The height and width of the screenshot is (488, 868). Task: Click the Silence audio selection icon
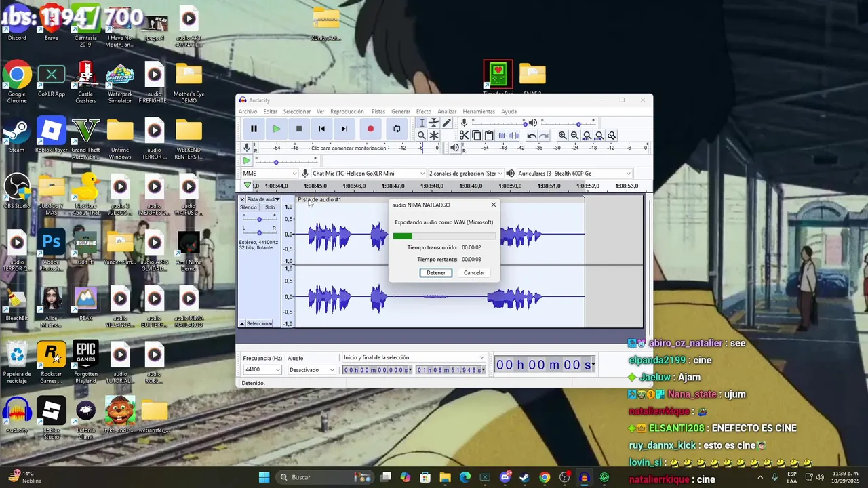(x=514, y=136)
